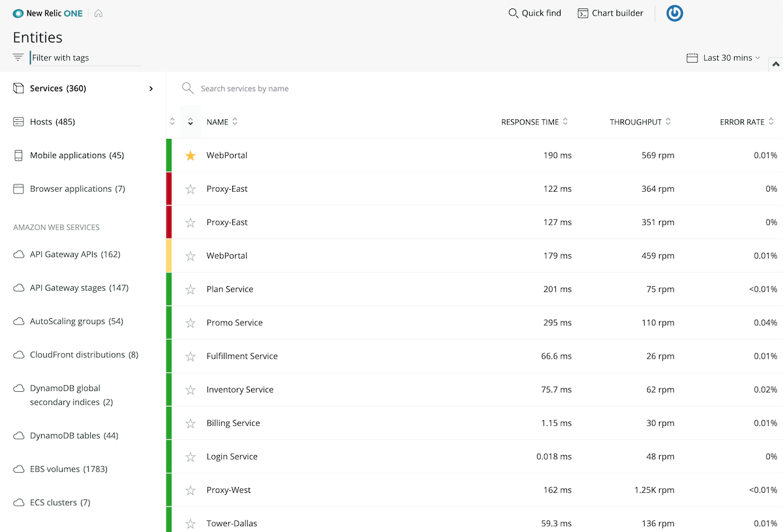The image size is (783, 532).
Task: Open the Last 30 mins time picker
Action: (724, 58)
